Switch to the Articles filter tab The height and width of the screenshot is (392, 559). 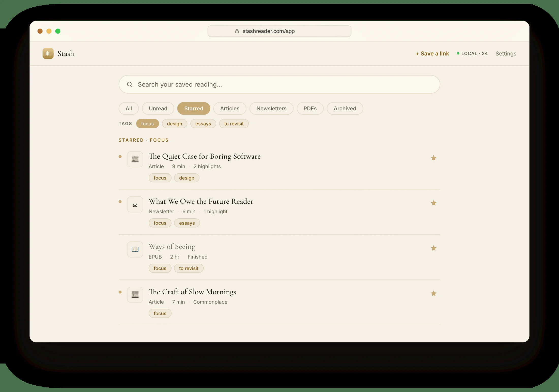click(x=230, y=109)
